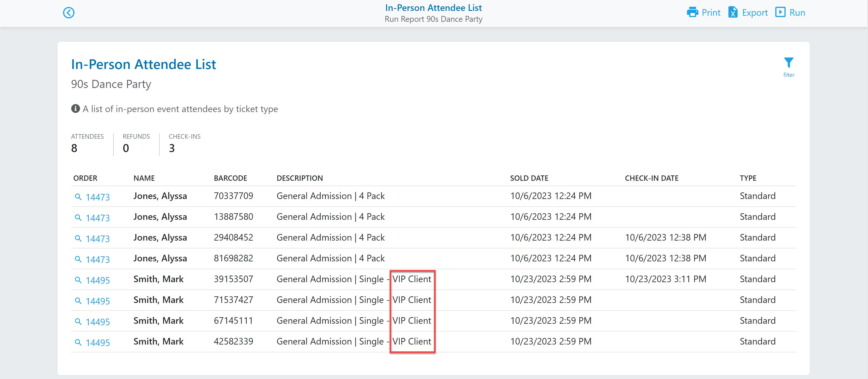This screenshot has height=379, width=868.
Task: Click the Print printer icon
Action: coord(692,12)
